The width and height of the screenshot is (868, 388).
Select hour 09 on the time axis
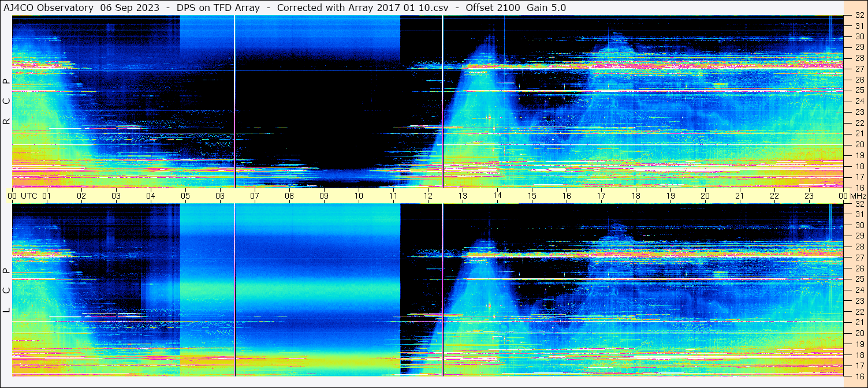tap(324, 196)
